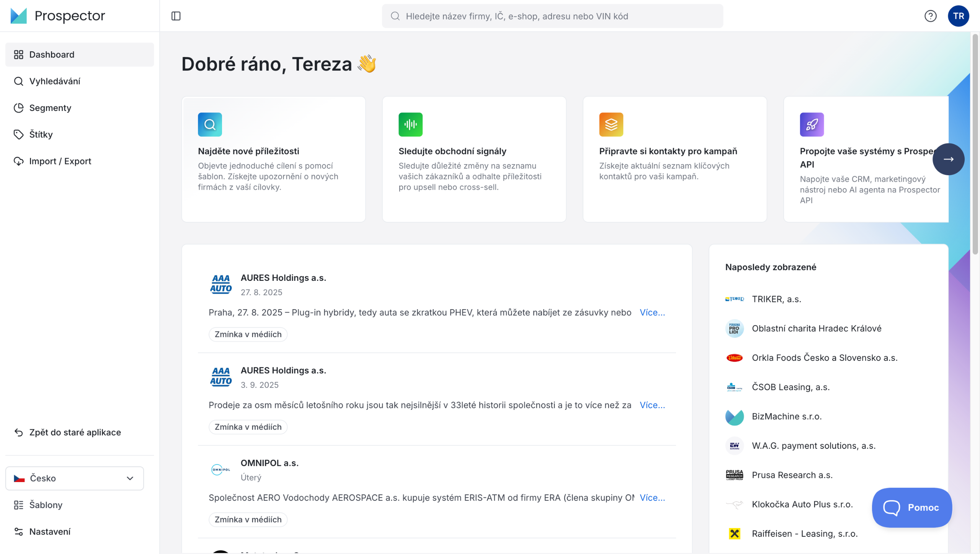The width and height of the screenshot is (980, 554).
Task: Open the Česko country dropdown
Action: [x=75, y=478]
